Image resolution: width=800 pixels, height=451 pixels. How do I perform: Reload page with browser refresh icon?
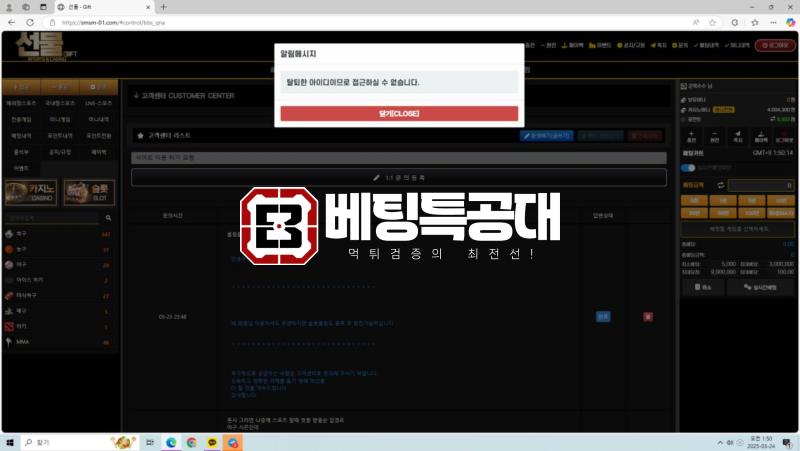pyautogui.click(x=30, y=22)
